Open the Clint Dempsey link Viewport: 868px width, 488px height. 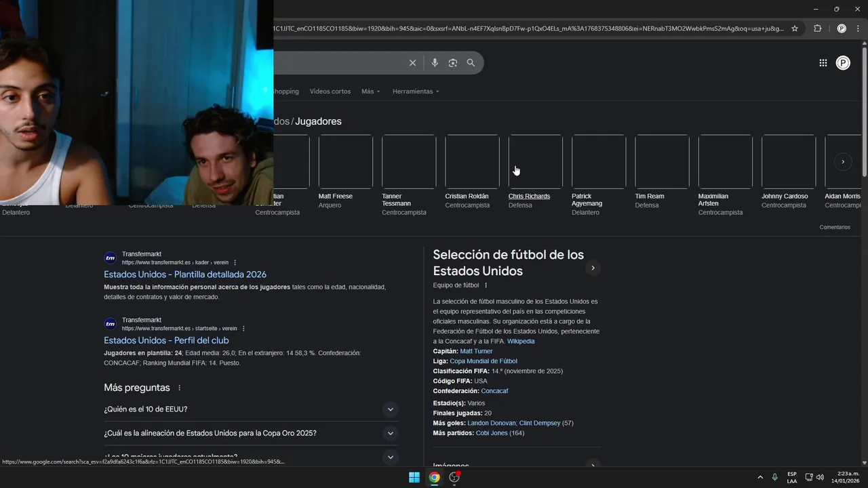(x=540, y=423)
